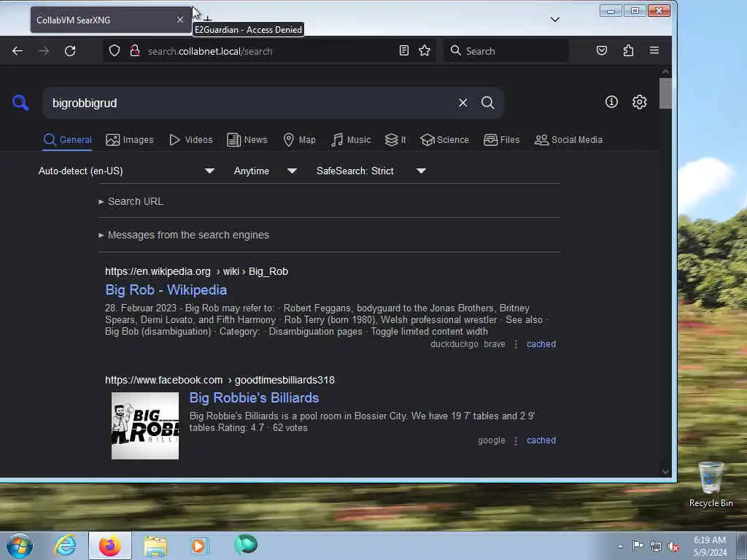Viewport: 747px width, 560px height.
Task: Open SearXNG preferences gear icon
Action: tap(639, 102)
